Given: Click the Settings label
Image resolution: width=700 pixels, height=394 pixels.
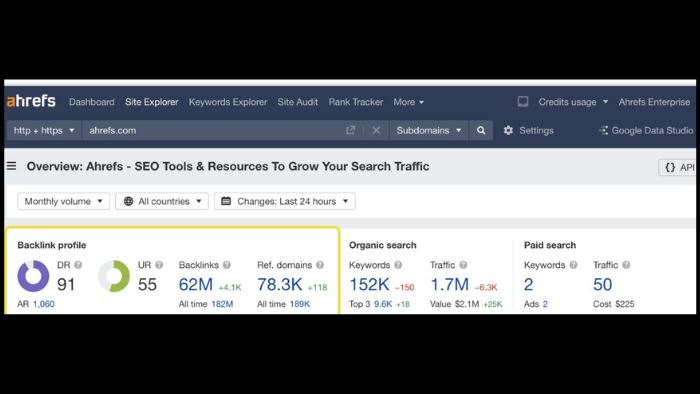Looking at the screenshot, I should [x=536, y=130].
